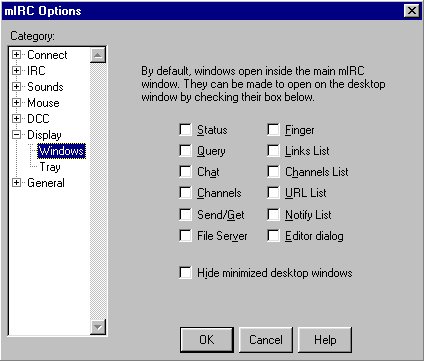The image size is (424, 361).
Task: Select Display in the category tree
Action: [44, 135]
